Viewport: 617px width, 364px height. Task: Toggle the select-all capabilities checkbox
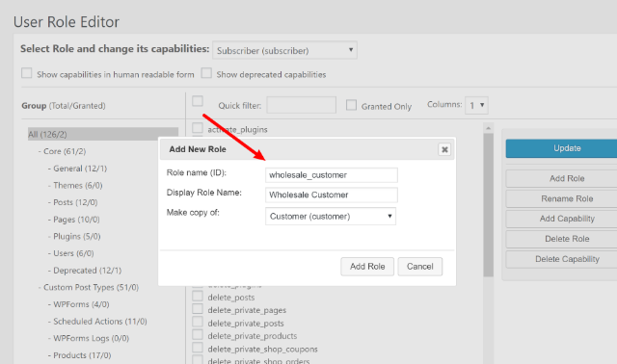[x=198, y=101]
